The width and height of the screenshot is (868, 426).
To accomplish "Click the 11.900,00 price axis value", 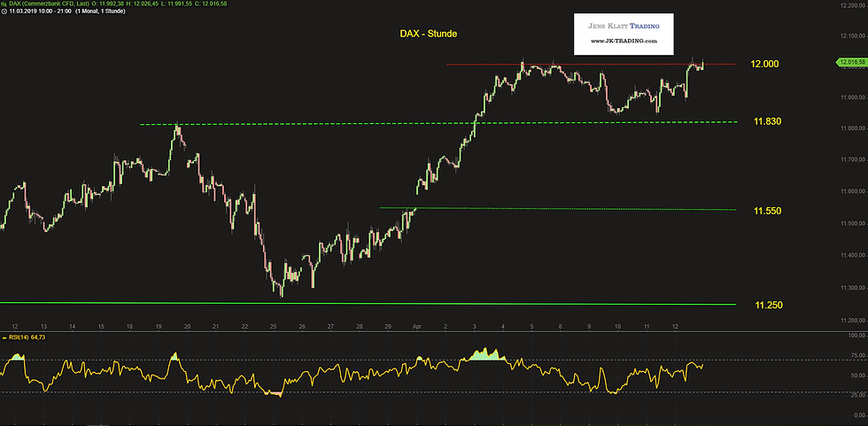I will pyautogui.click(x=852, y=98).
